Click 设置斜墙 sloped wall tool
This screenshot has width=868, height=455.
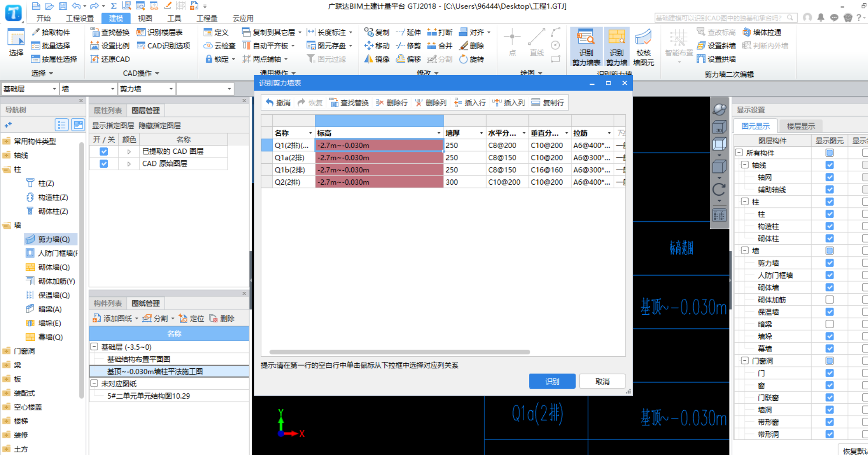(716, 46)
